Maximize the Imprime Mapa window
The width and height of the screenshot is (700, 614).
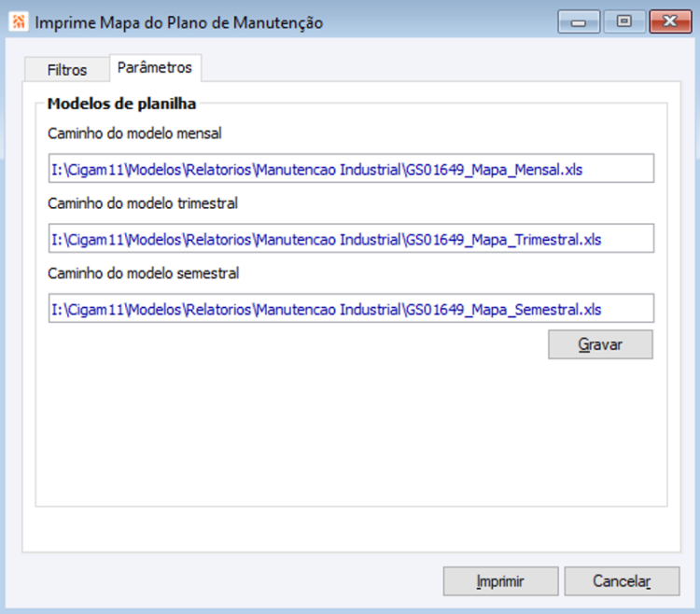[x=624, y=21]
